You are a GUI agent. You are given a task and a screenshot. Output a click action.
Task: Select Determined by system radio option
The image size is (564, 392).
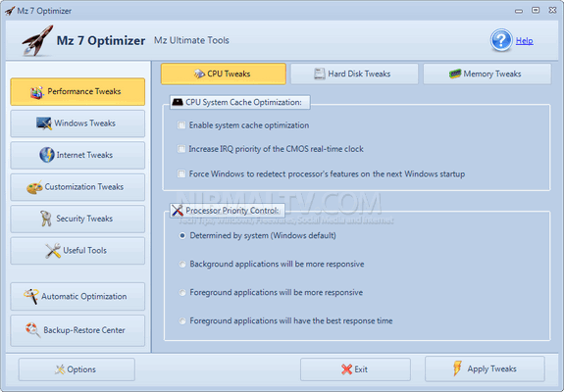tap(182, 236)
